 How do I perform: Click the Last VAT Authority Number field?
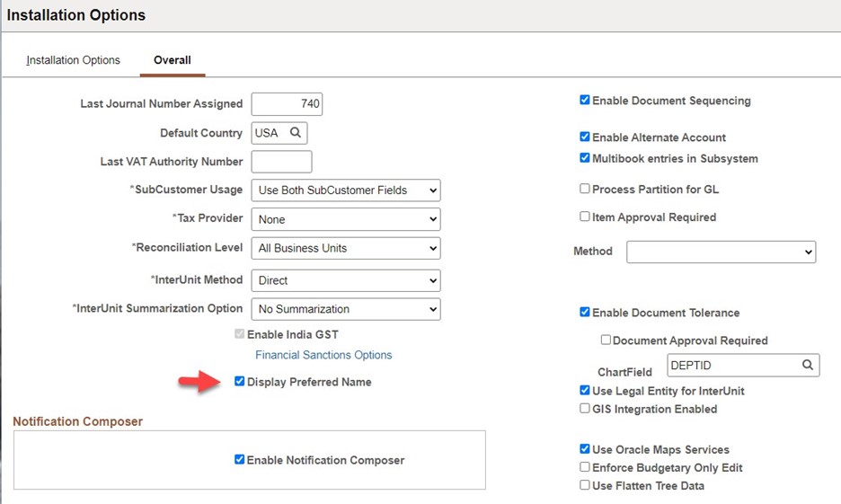[x=281, y=162]
